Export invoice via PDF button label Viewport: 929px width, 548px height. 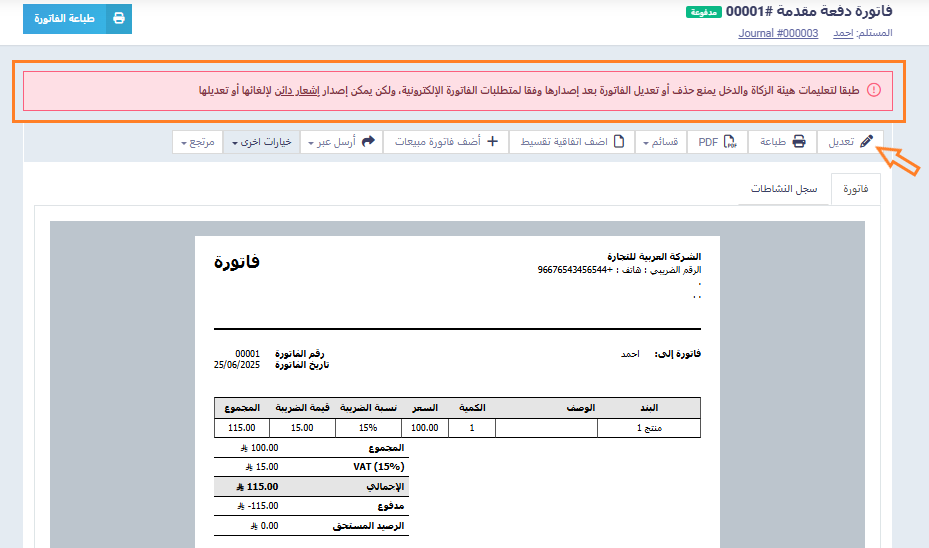click(x=708, y=142)
